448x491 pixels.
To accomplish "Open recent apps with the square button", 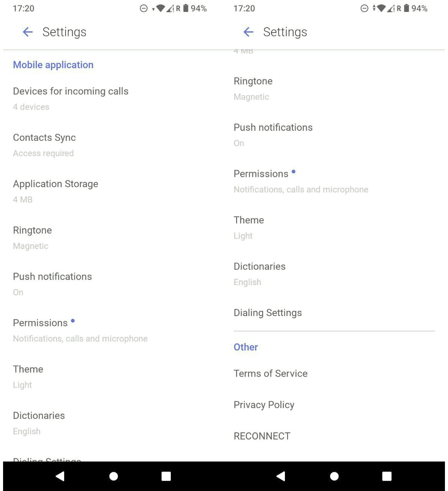I will (166, 476).
